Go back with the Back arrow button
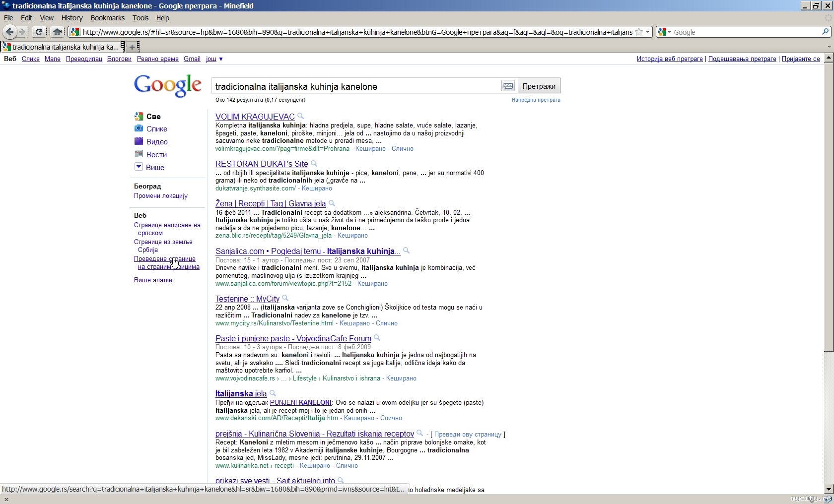The image size is (834, 504). click(9, 32)
